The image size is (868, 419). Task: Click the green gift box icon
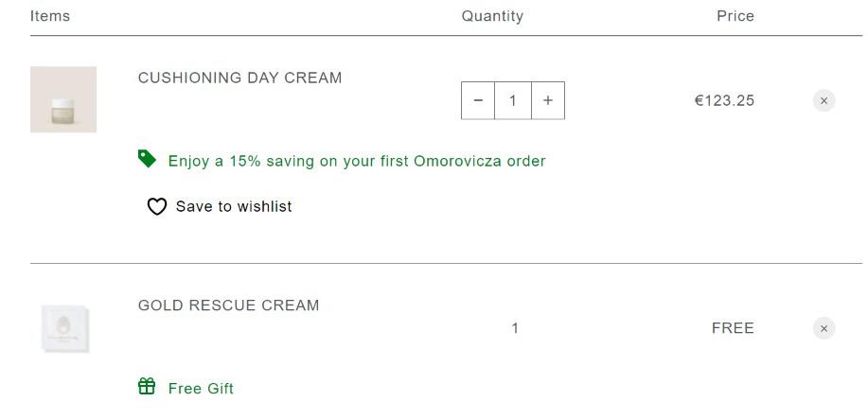pos(147,386)
